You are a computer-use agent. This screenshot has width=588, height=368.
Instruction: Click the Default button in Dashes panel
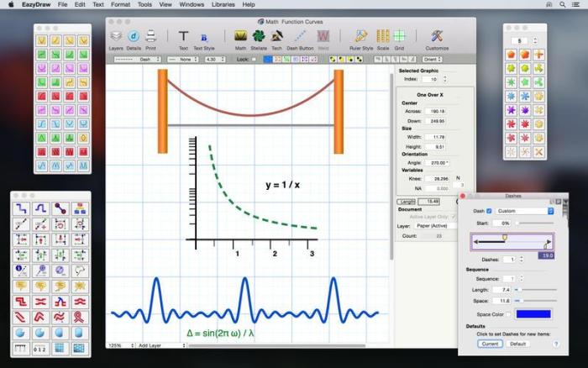tap(518, 344)
